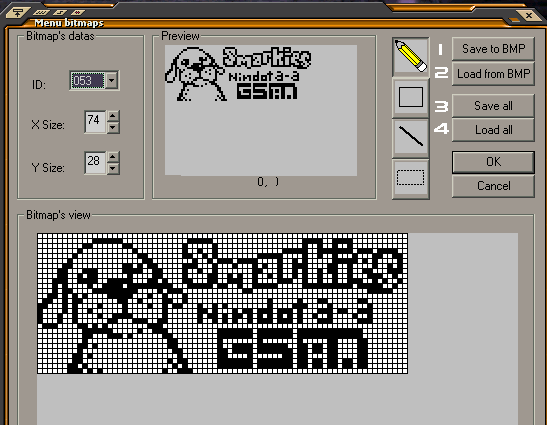Decrease the Y Size value
Viewport: 547px width, 425px height.
coord(112,169)
